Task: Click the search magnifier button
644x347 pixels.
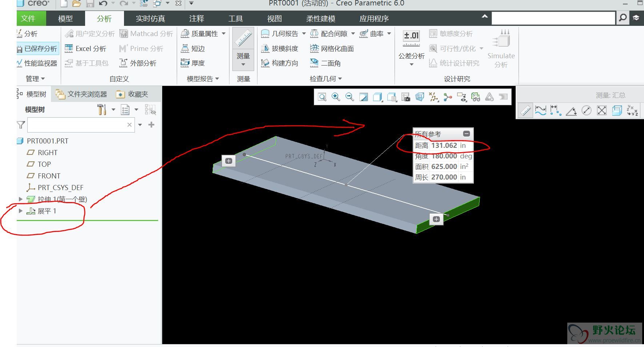Action: (x=623, y=17)
